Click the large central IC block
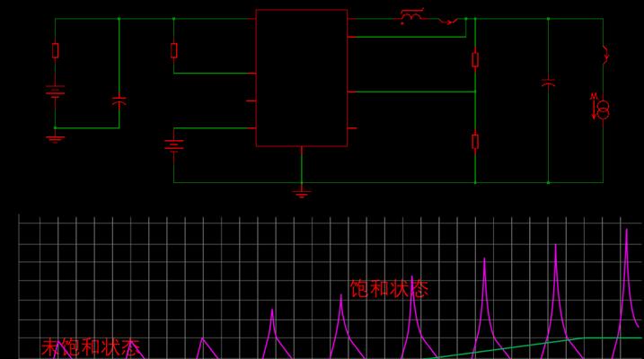 tap(302, 78)
